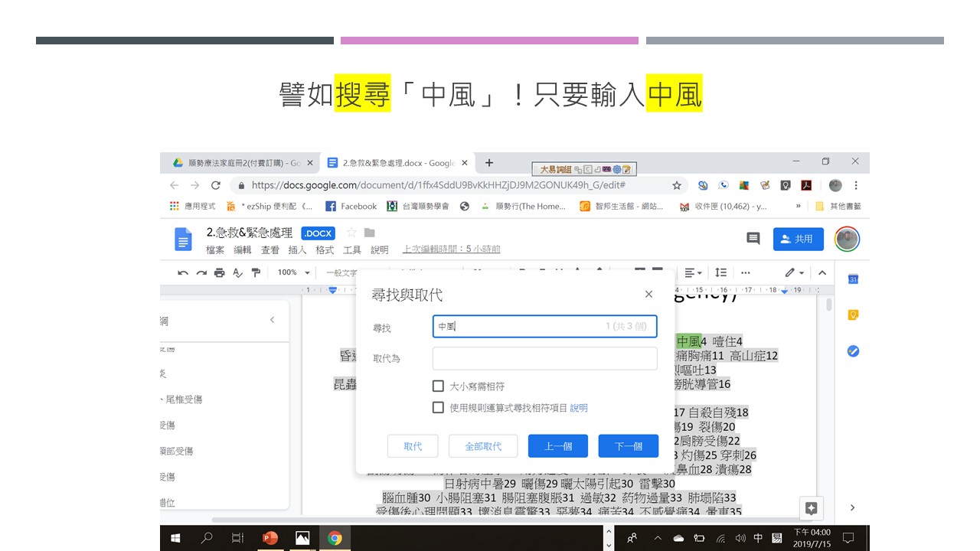Viewport: 980px width, 551px height.
Task: Click the Chrome address bar URL
Action: pos(439,185)
